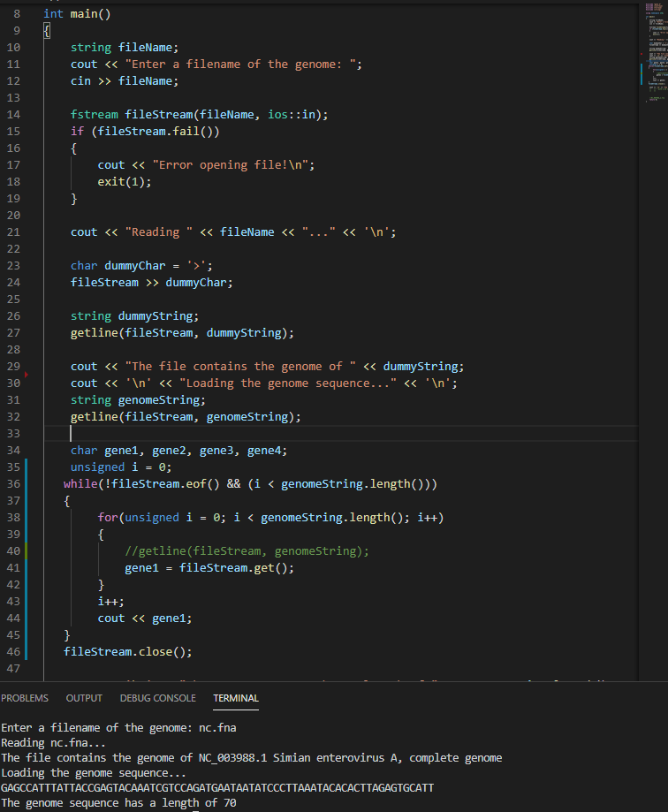This screenshot has height=812, width=668.
Task: Click the GAGCCATTTATTACC genome sequence in terminal
Action: (217, 787)
